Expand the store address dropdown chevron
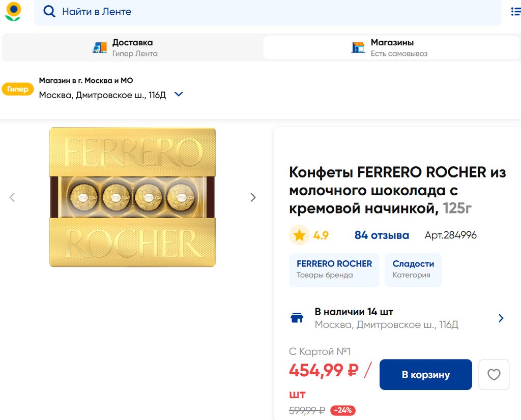Image resolution: width=521 pixels, height=420 pixels. tap(179, 94)
